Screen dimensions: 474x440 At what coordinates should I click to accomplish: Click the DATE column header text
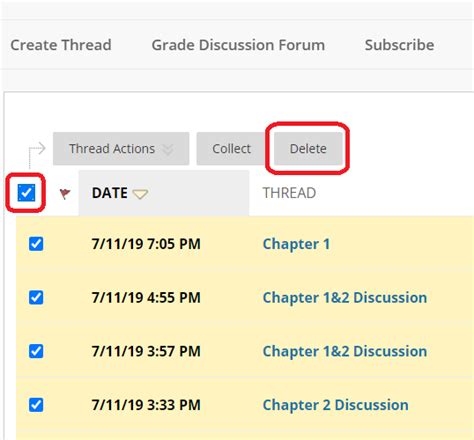pyautogui.click(x=110, y=193)
